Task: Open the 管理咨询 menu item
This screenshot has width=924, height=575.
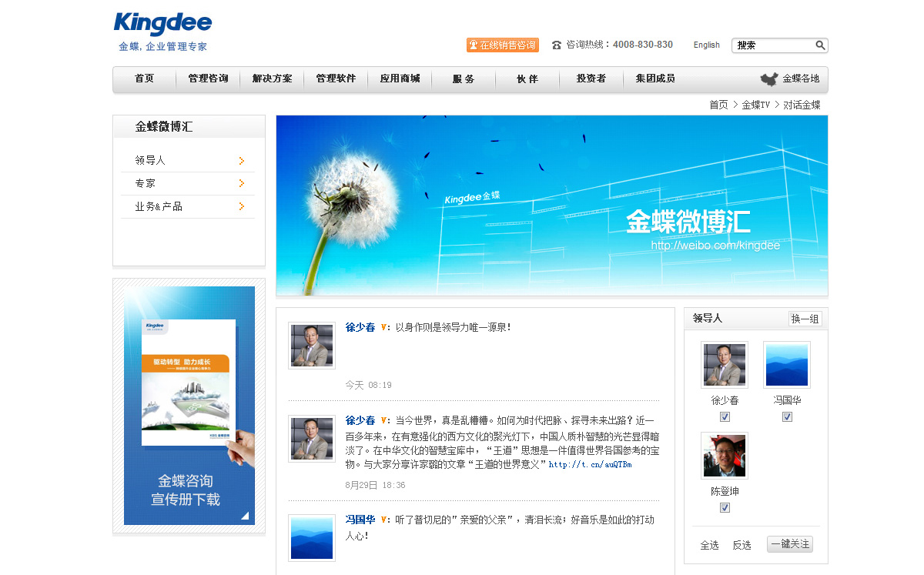Action: [x=208, y=79]
